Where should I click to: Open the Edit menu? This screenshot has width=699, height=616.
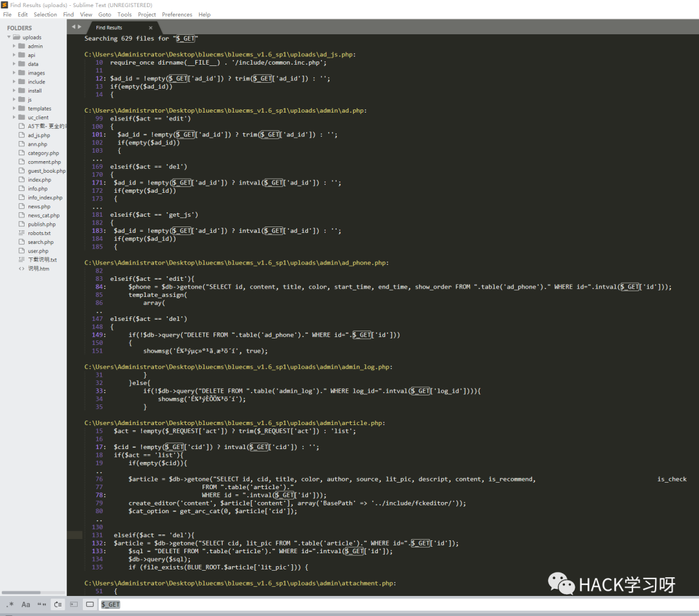23,14
